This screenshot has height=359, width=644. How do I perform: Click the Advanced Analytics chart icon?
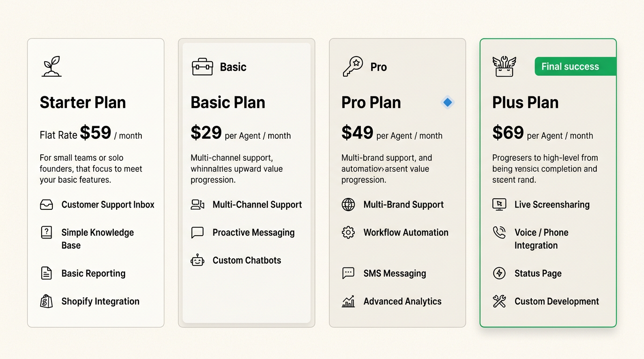click(348, 302)
